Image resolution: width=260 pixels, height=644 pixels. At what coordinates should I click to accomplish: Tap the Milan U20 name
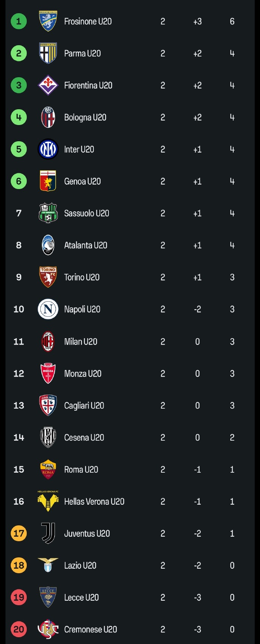(81, 342)
